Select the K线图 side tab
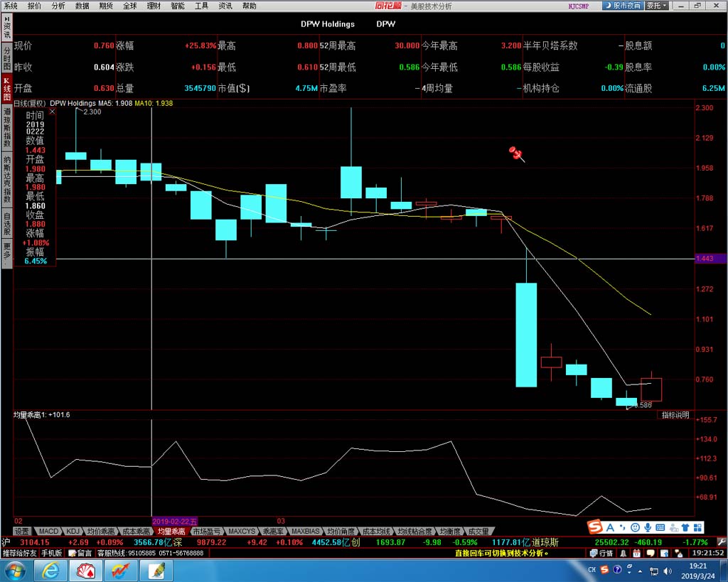The width and height of the screenshot is (728, 582). click(x=7, y=89)
